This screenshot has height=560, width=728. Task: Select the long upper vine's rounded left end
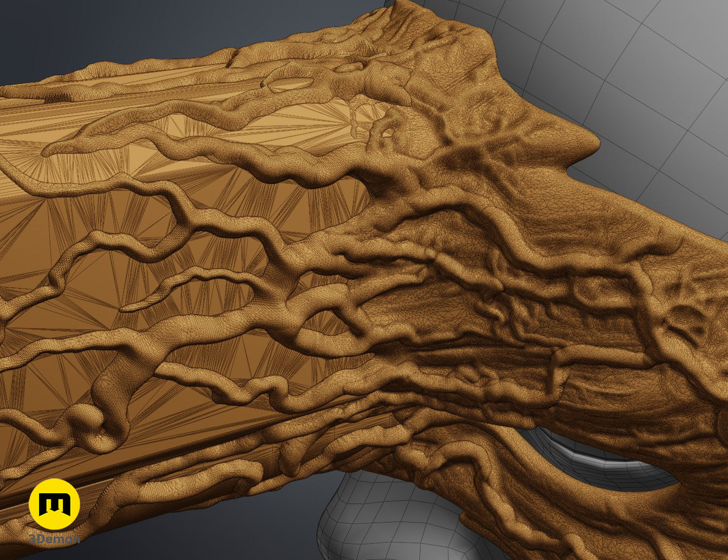point(53,150)
